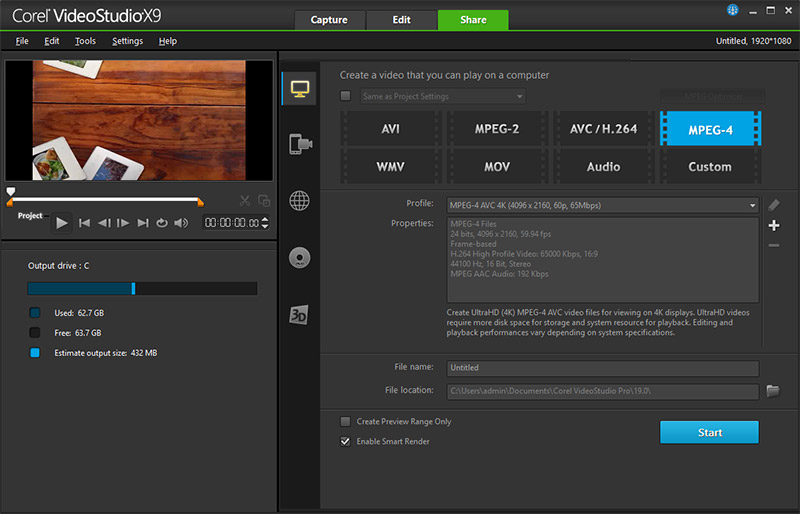Screen dimensions: 800x514
Task: Choose the AVI format button
Action: click(390, 129)
